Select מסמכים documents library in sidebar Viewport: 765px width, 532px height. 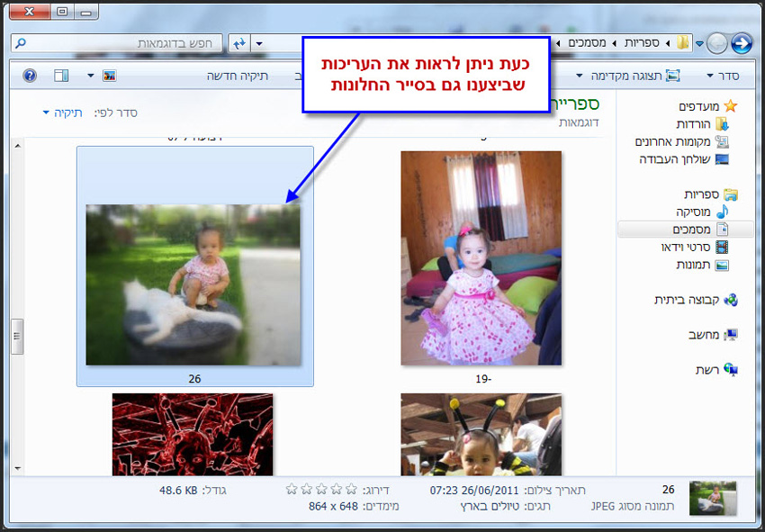pos(686,230)
